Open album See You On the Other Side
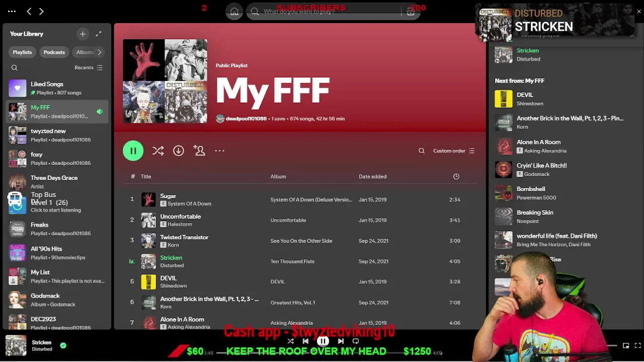The height and width of the screenshot is (362, 644). tap(301, 241)
